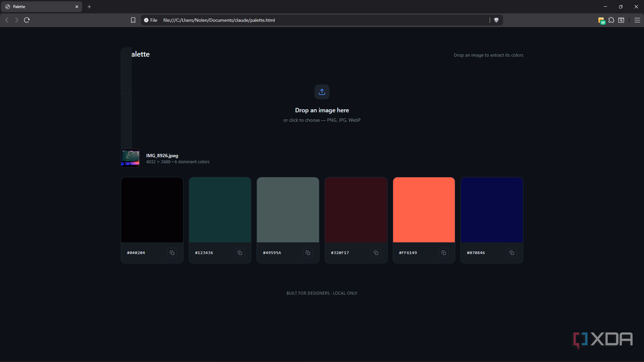Image resolution: width=644 pixels, height=362 pixels.
Task: Select the coral #FF6149 swatch
Action: tap(424, 210)
